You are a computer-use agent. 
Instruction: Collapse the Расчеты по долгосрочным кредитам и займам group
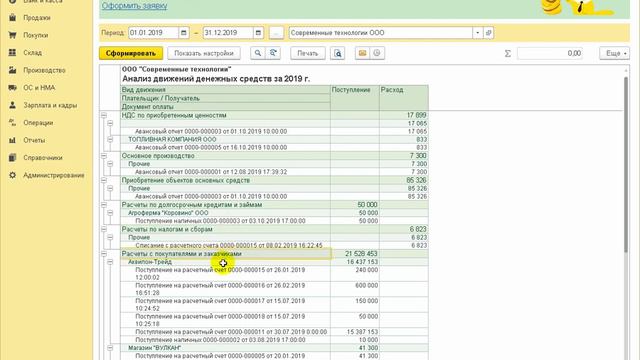pos(104,205)
